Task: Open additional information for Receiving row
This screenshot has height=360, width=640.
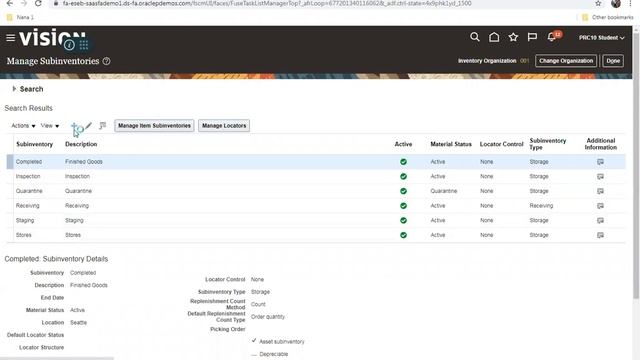Action: tap(600, 206)
